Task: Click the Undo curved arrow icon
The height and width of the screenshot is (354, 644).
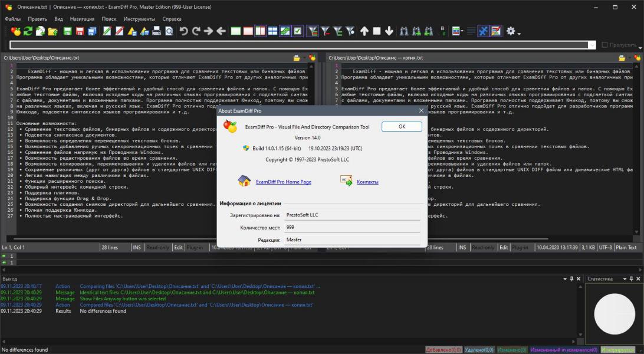Action: pos(183,31)
